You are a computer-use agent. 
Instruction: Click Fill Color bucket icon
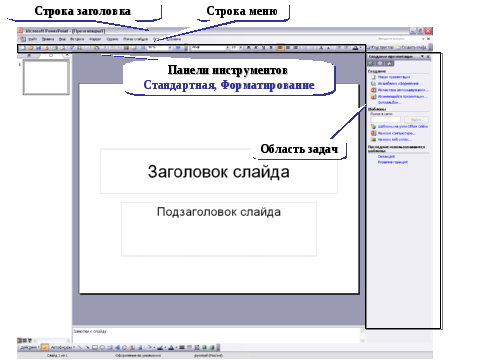149,347
